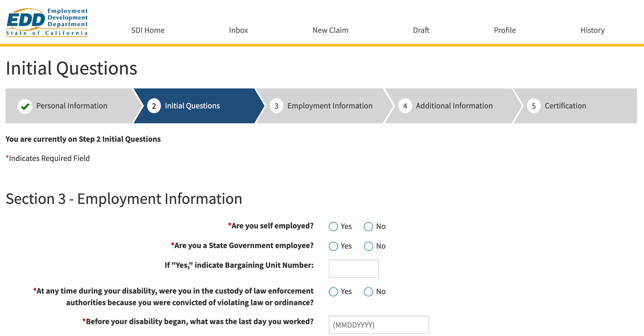Open SDI Home in navigation

(148, 30)
